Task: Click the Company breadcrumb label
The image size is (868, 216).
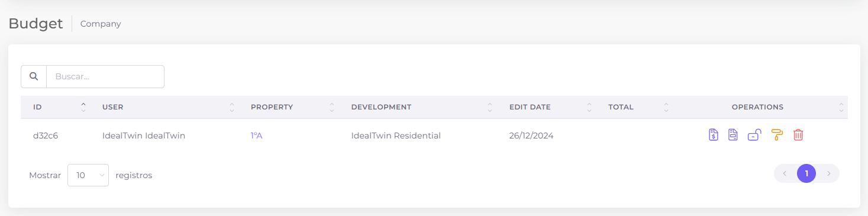Action: click(x=101, y=24)
